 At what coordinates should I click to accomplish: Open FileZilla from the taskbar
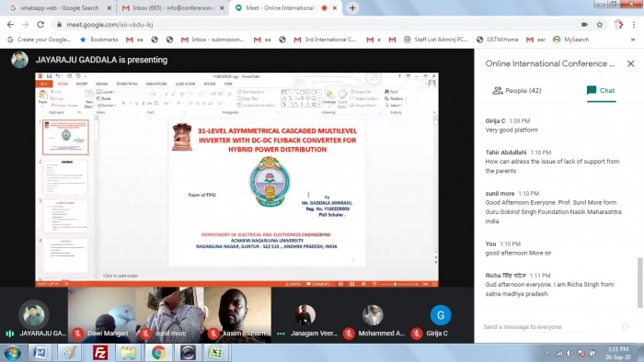point(100,353)
